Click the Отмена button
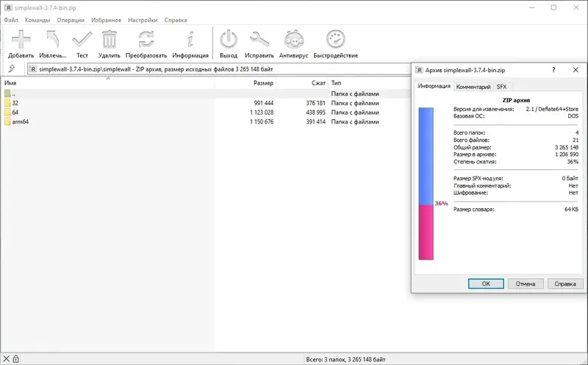 click(526, 284)
